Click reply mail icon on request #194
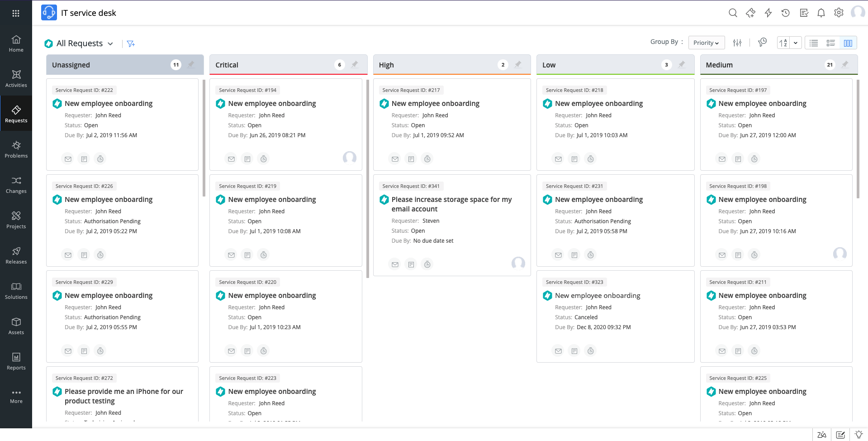This screenshot has height=441, width=868. (231, 159)
